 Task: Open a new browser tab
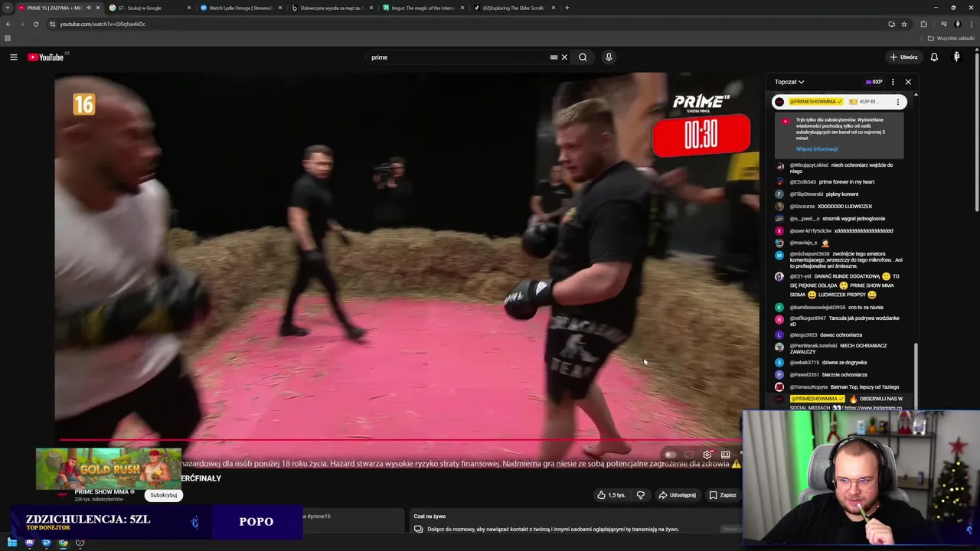(567, 8)
